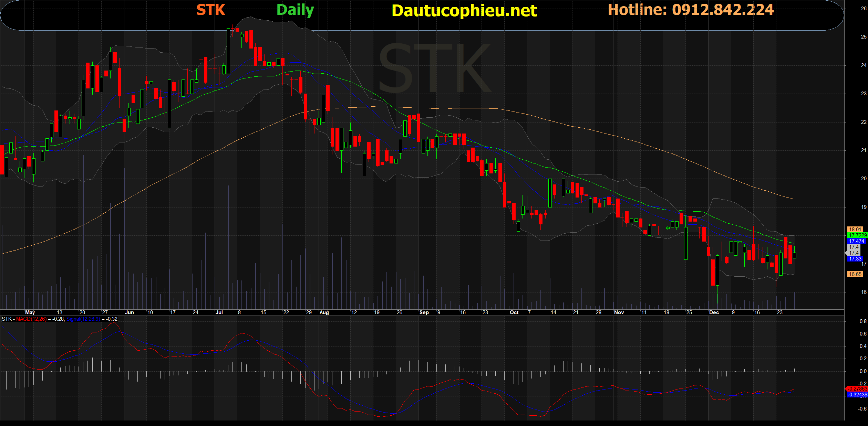Click the orange 16.65 price tag
The height and width of the screenshot is (426, 868).
coord(855,274)
